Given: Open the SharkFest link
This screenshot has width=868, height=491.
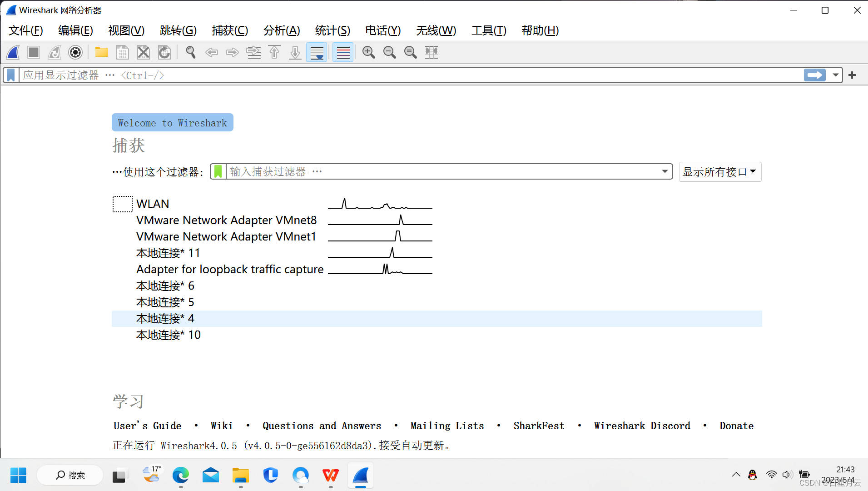Looking at the screenshot, I should [x=539, y=426].
